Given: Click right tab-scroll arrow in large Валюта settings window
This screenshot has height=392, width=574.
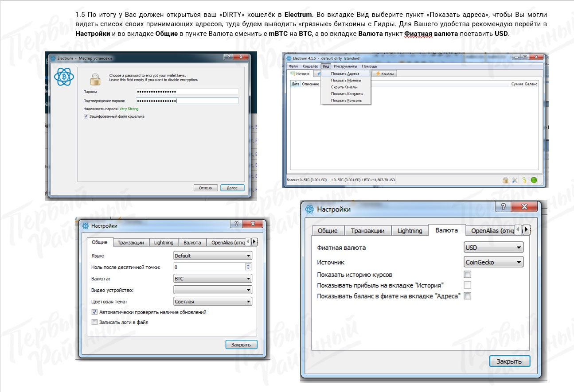Looking at the screenshot, I should [x=526, y=229].
